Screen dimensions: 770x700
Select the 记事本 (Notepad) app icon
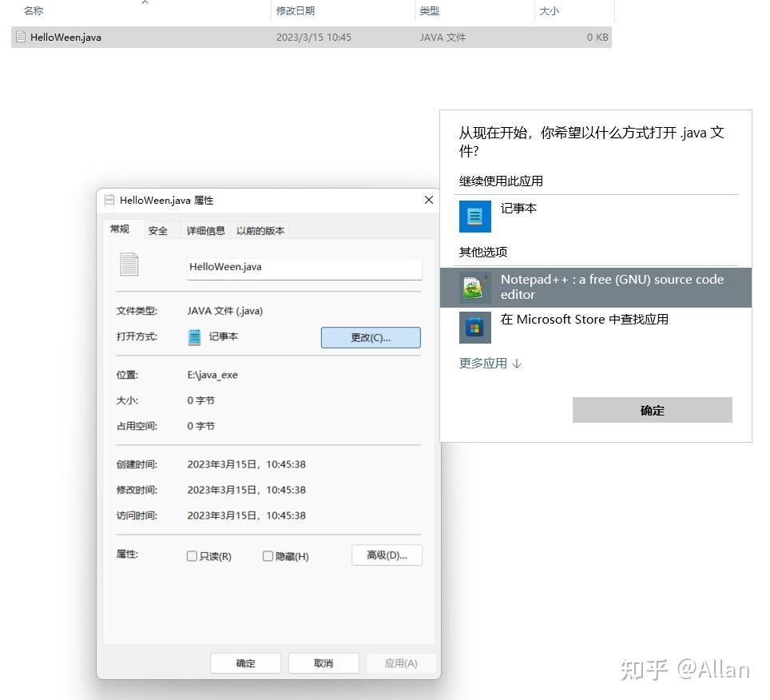pyautogui.click(x=474, y=216)
